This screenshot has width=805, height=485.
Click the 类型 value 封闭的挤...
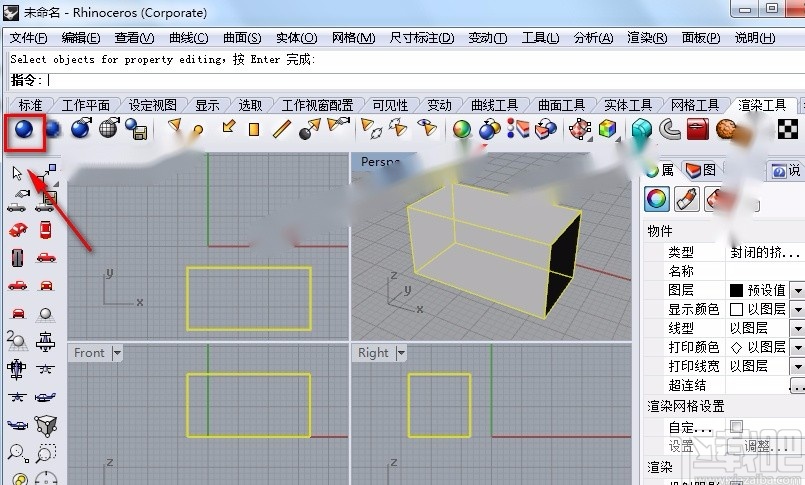pyautogui.click(x=764, y=253)
